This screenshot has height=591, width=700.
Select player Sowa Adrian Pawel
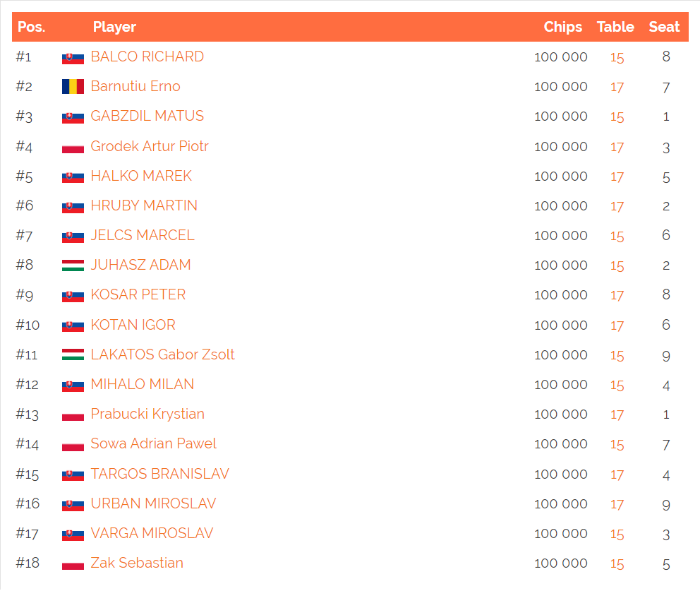(153, 443)
